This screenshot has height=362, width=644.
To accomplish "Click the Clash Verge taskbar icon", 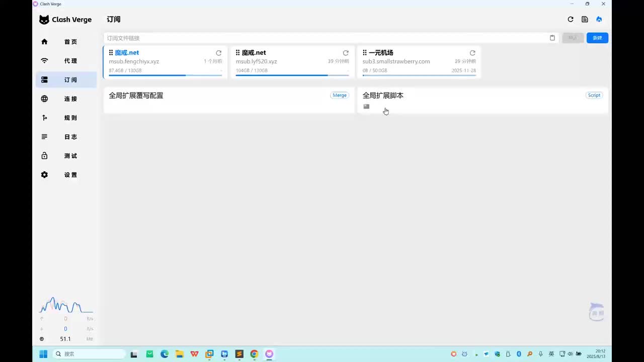I will tap(269, 354).
